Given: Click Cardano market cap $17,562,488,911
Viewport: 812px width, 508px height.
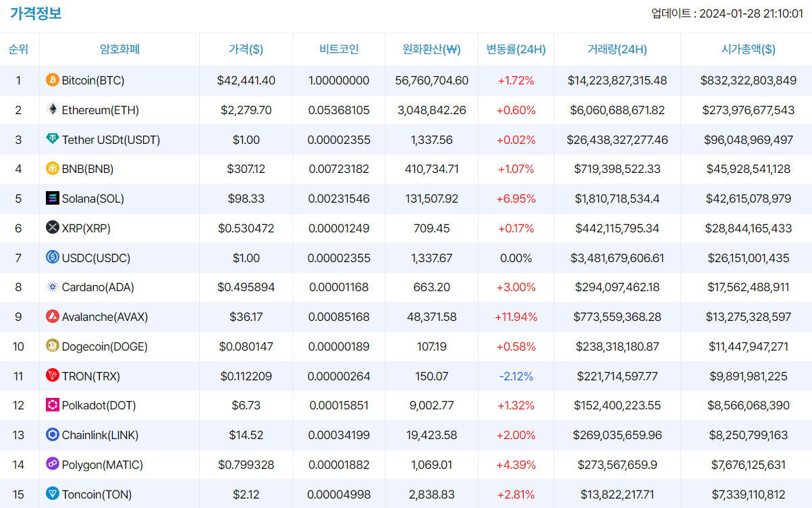Looking at the screenshot, I should click(x=749, y=287).
